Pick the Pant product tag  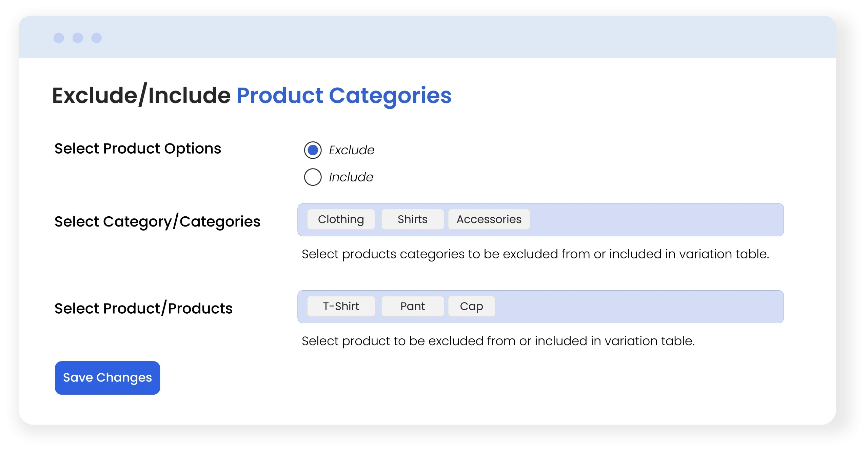tap(412, 306)
